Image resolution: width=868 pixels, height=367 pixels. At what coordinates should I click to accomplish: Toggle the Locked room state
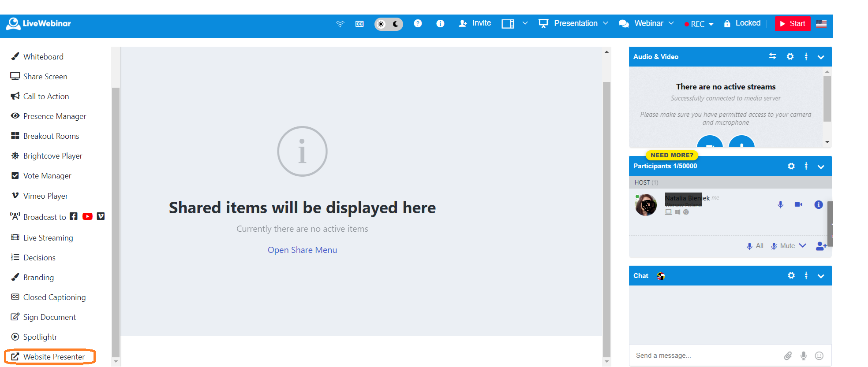tap(742, 23)
